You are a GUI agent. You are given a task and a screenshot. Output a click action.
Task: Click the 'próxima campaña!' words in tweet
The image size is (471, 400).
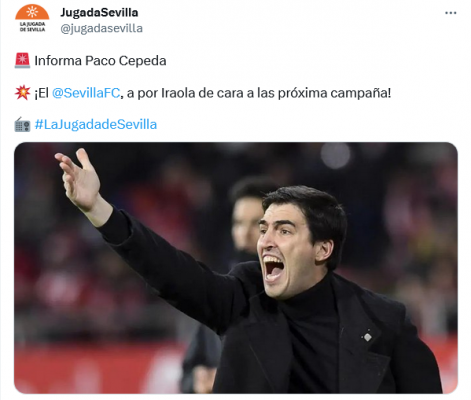[x=334, y=93]
